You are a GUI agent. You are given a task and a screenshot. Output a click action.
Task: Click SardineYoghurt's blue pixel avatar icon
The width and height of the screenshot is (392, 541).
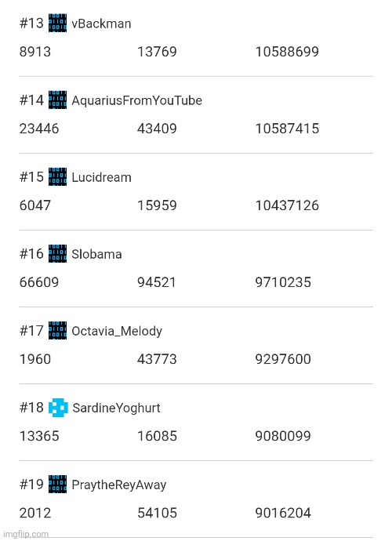click(58, 408)
